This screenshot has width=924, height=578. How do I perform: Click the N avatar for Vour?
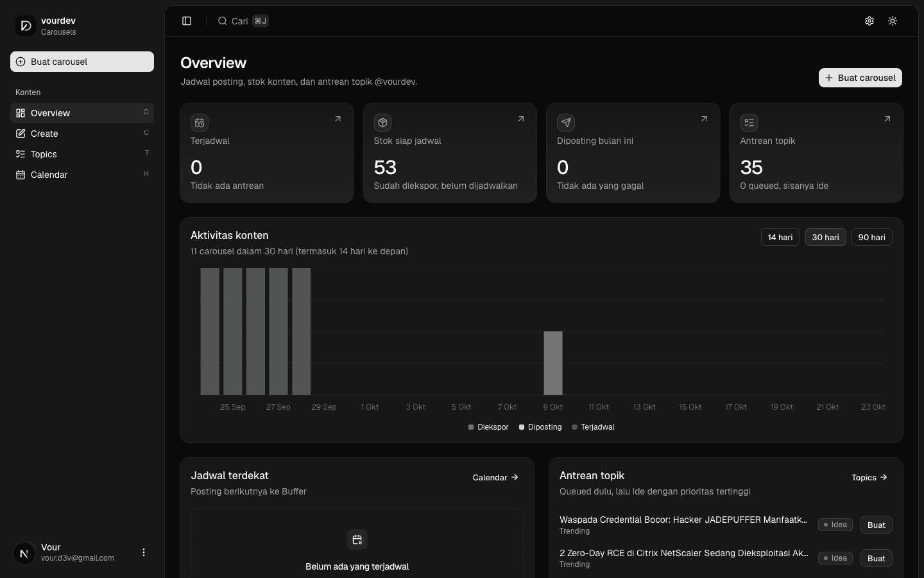[24, 553]
